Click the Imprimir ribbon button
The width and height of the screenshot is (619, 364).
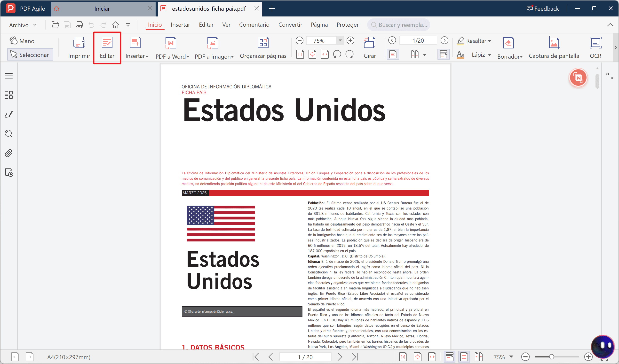[79, 48]
